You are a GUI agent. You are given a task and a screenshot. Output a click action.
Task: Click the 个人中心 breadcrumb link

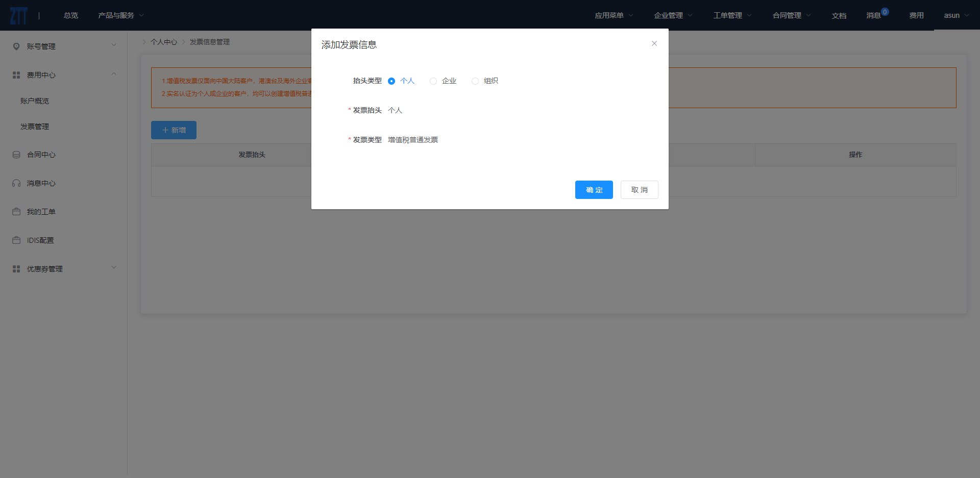(164, 42)
